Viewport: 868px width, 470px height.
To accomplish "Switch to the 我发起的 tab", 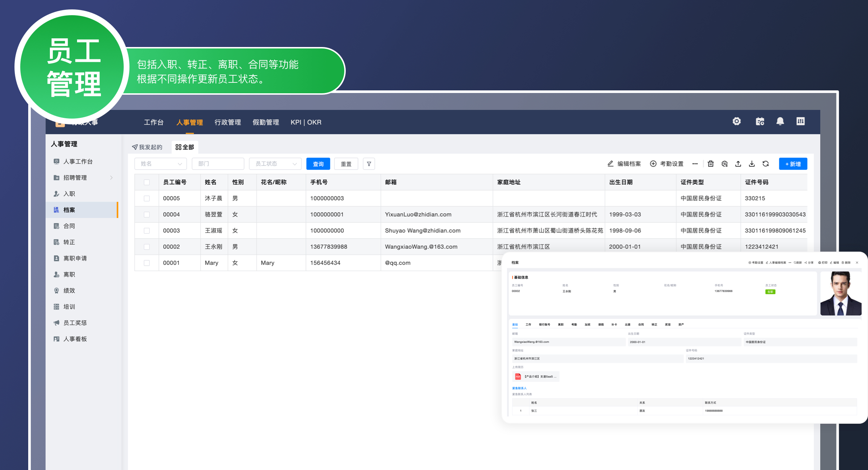I will [148, 147].
